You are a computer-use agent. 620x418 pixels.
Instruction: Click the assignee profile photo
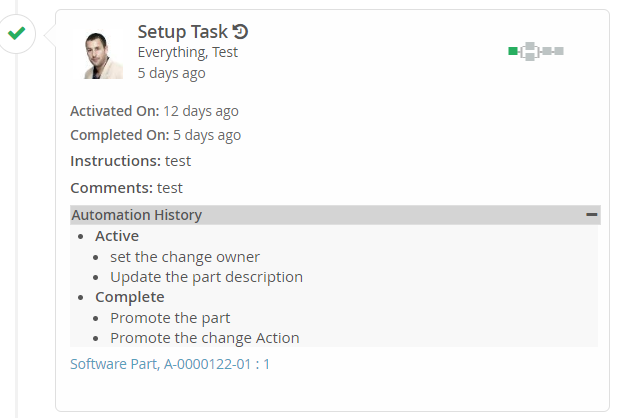pos(104,52)
